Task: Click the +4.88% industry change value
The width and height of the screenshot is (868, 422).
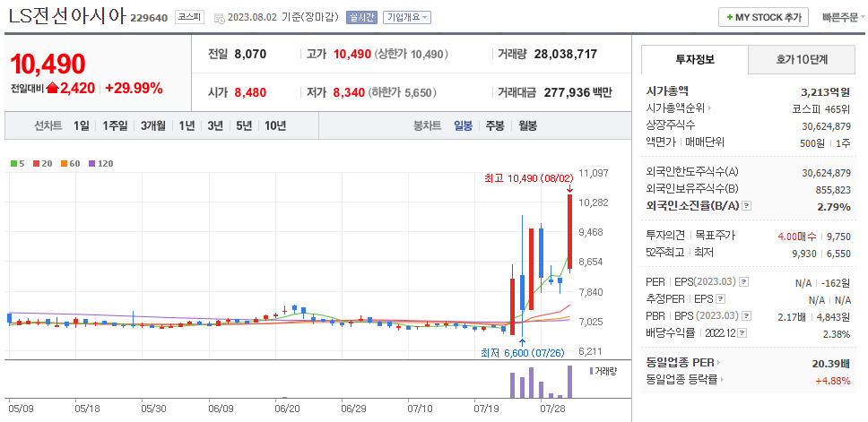Action: (832, 380)
